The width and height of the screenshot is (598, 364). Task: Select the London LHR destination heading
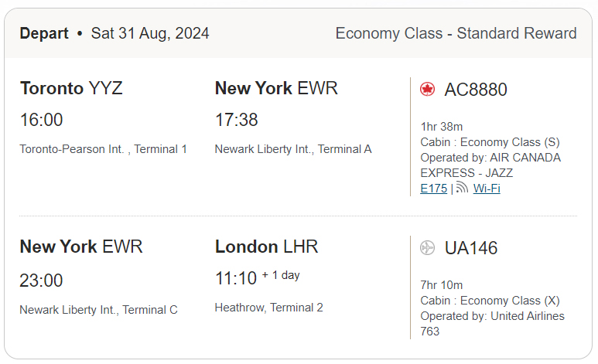point(266,247)
